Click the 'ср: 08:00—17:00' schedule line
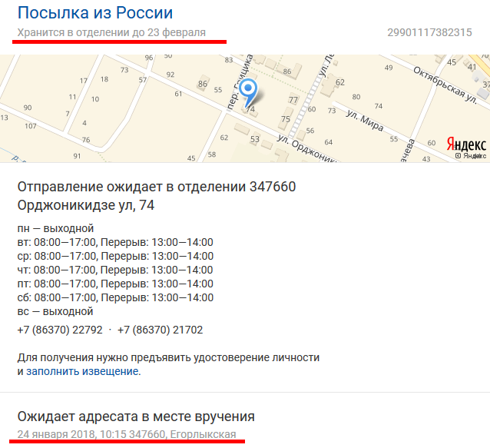The height and width of the screenshot is (448, 490). click(115, 256)
